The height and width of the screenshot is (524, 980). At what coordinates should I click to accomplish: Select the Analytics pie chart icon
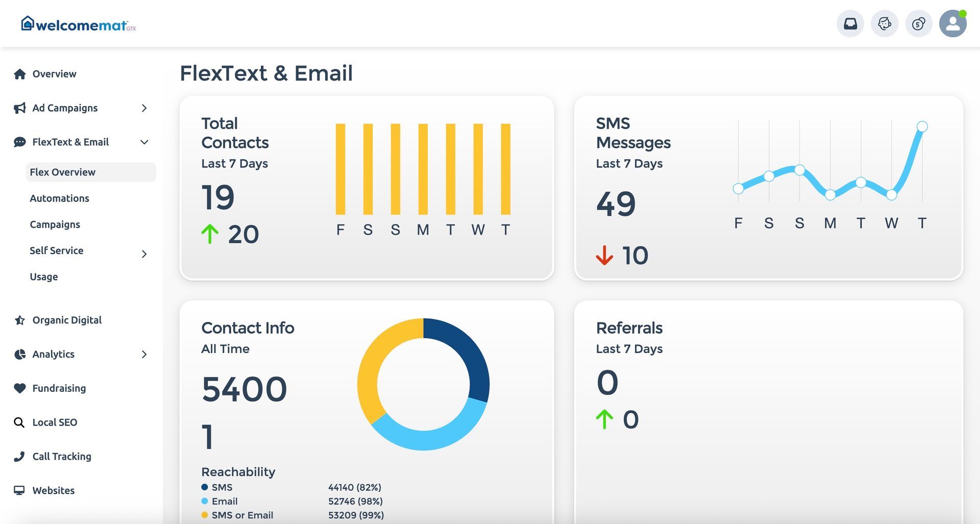[20, 354]
